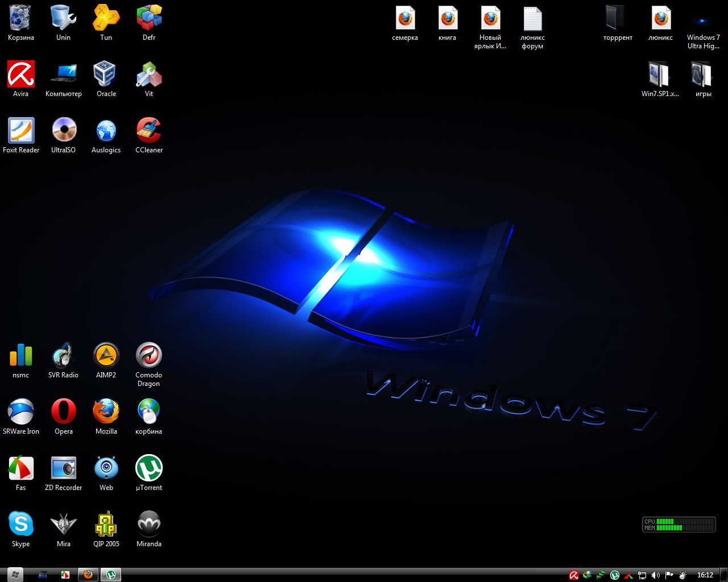Select the семерка Firefox file
This screenshot has width=728, height=582.
405,23
